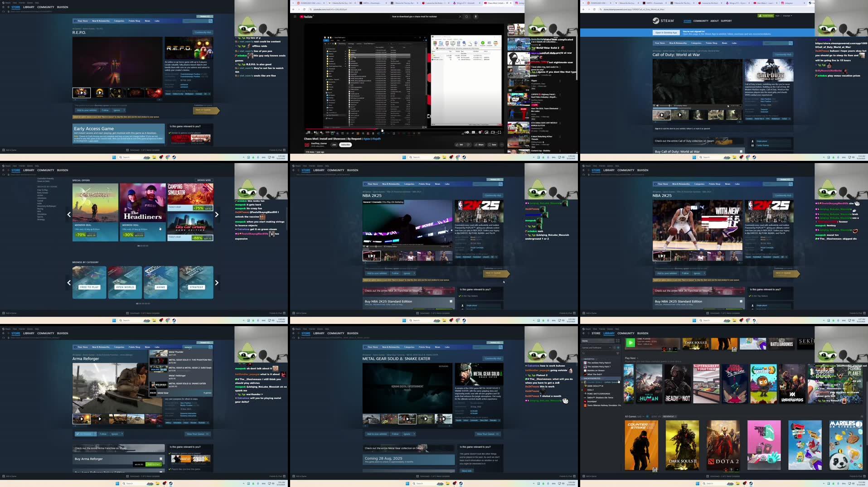Open YouTube hamburger guide menu
868x487 pixels.
(x=295, y=16)
